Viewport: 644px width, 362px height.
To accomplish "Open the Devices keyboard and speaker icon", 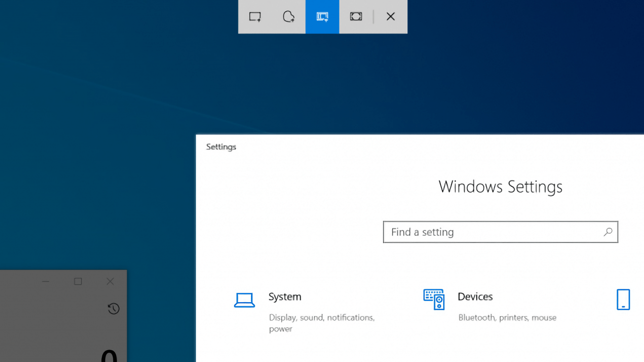I will [434, 299].
